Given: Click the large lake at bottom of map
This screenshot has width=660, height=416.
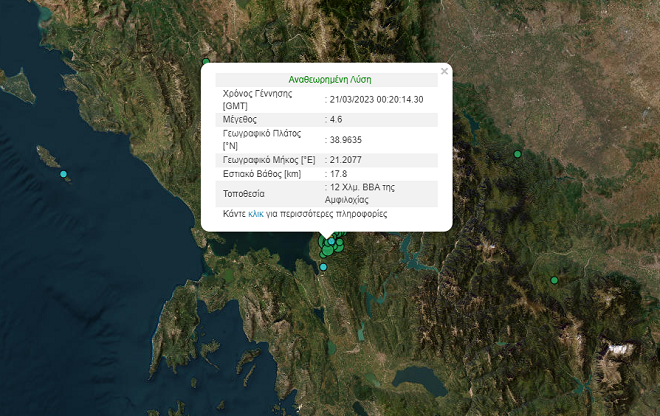Looking at the screenshot, I should point(420,379).
